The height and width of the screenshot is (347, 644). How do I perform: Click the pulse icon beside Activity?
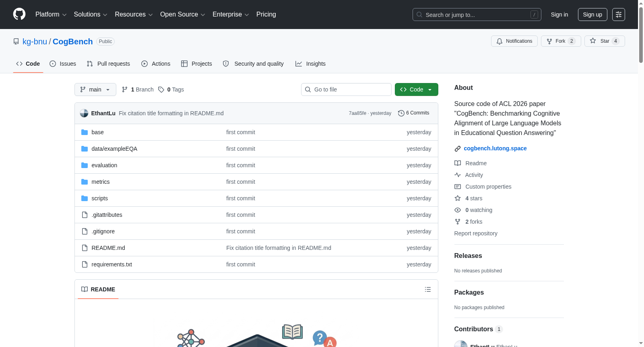[458, 175]
